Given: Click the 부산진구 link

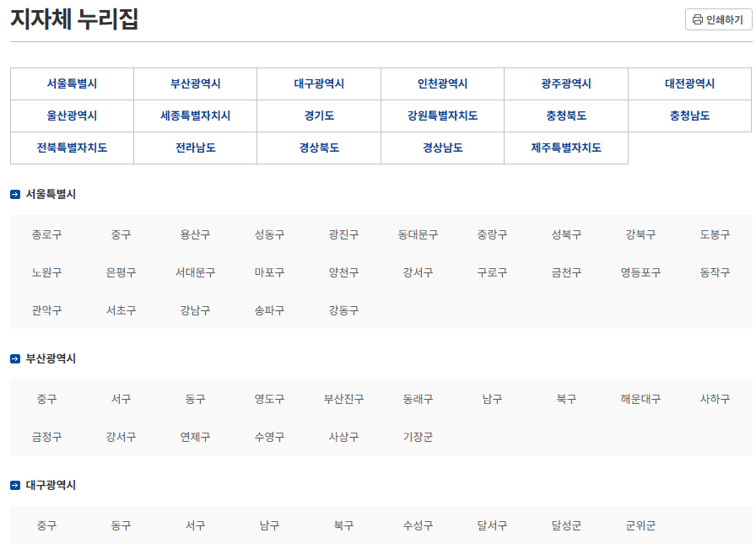Looking at the screenshot, I should (343, 399).
